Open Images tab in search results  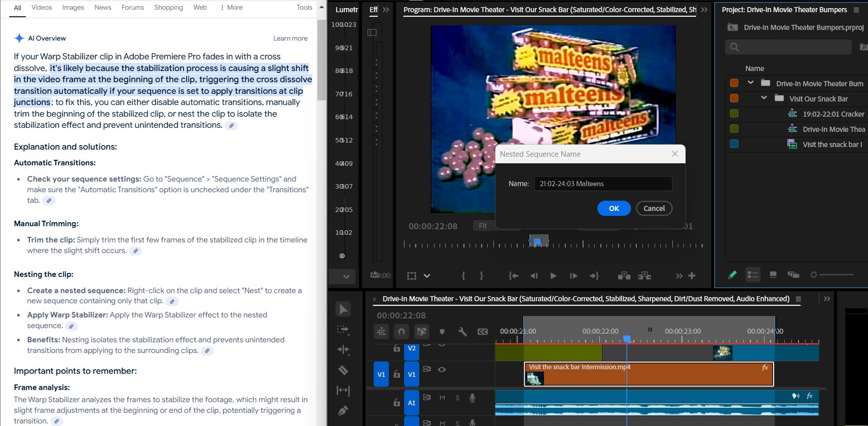pyautogui.click(x=73, y=8)
